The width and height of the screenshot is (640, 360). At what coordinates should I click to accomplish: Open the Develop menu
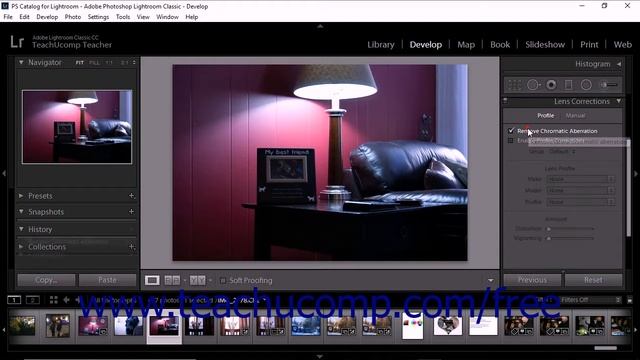tap(47, 17)
